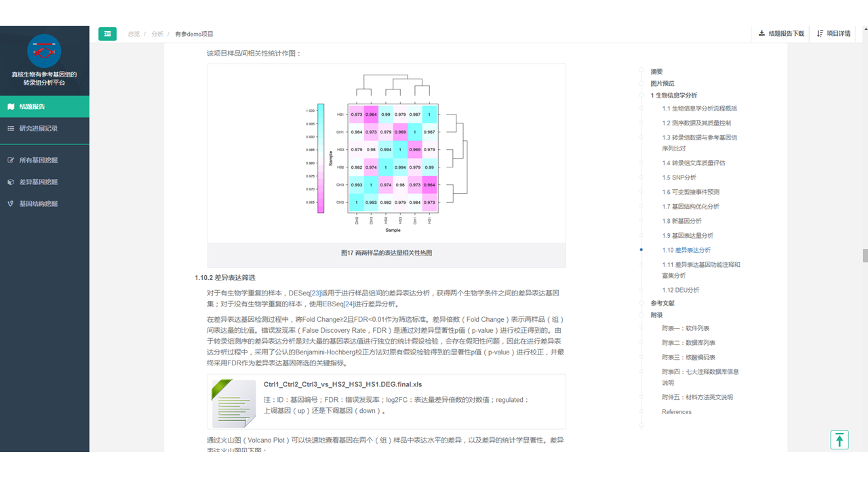
Task: Click the list icon on 项目详情
Action: click(818, 33)
